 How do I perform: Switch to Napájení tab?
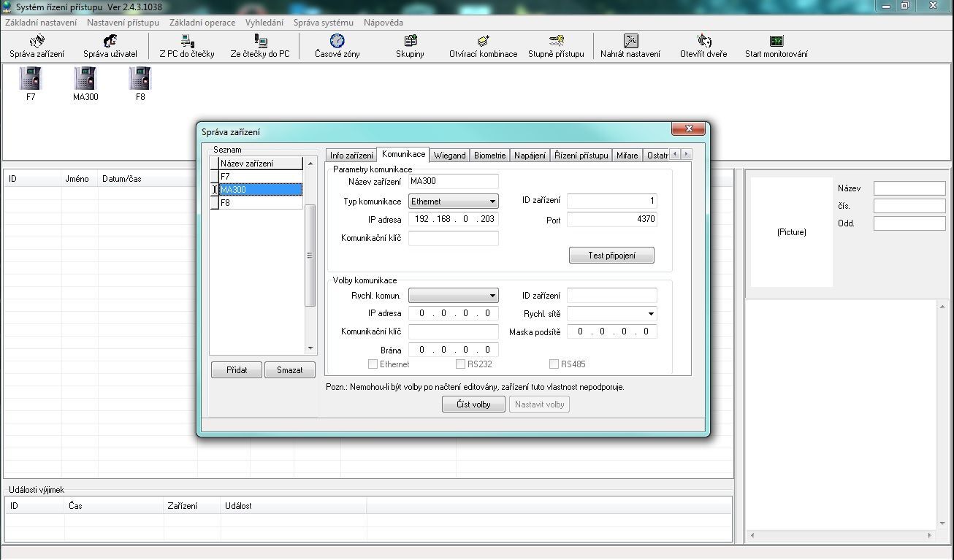click(x=530, y=156)
